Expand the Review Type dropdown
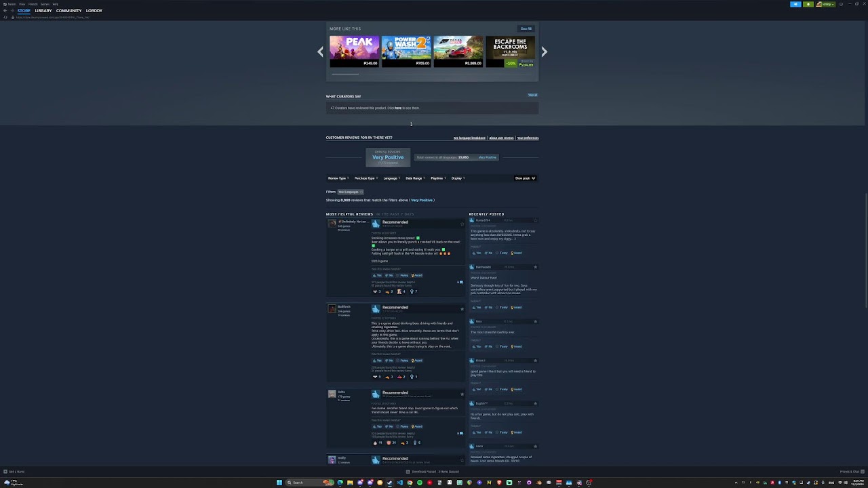The height and width of the screenshot is (488, 868). [x=338, y=178]
